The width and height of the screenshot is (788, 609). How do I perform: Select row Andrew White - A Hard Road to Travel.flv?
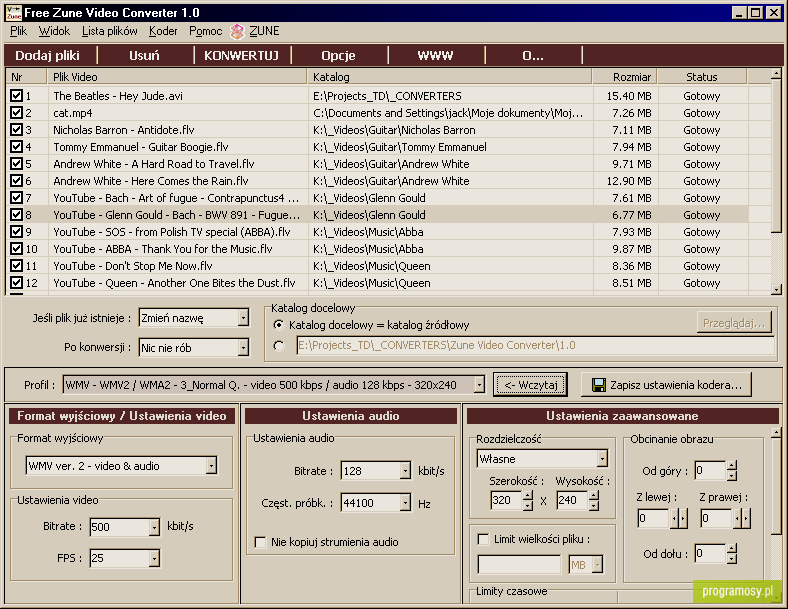(377, 164)
